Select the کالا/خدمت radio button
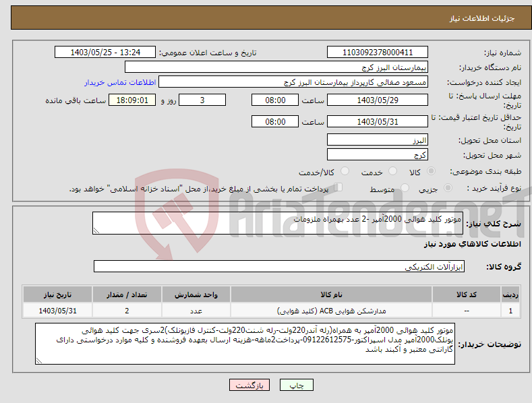 345,171
